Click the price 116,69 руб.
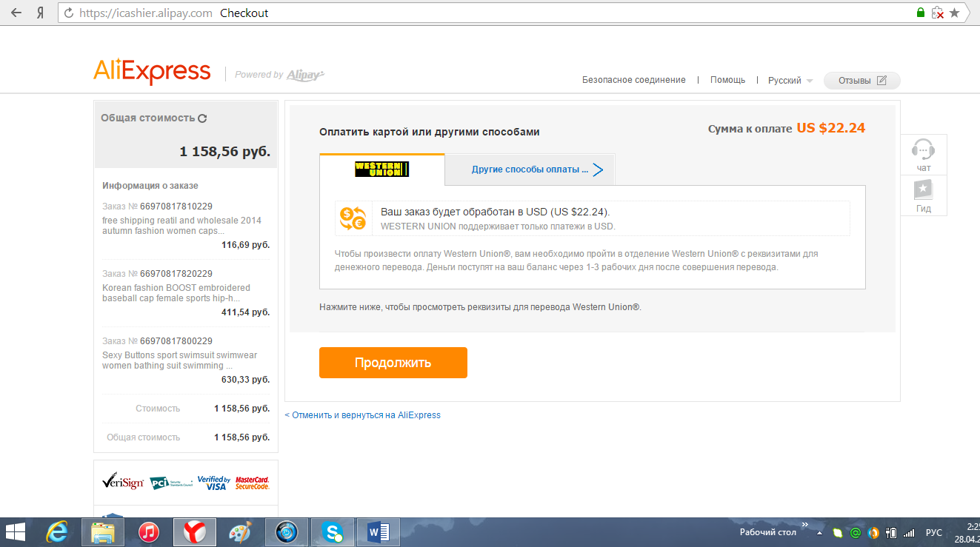 pyautogui.click(x=245, y=245)
